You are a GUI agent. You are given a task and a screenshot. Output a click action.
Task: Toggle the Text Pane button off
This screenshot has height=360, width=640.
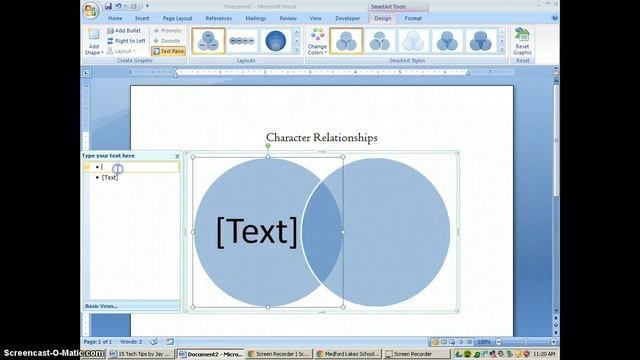[168, 51]
